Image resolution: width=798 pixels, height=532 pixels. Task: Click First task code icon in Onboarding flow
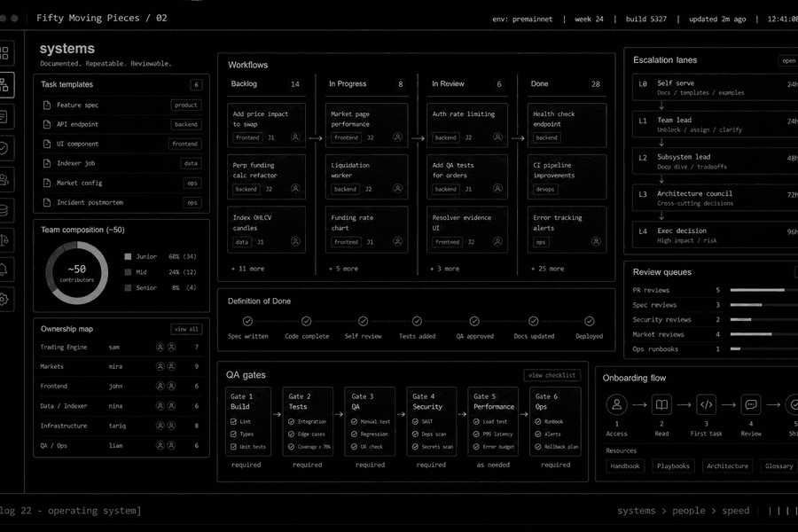707,404
